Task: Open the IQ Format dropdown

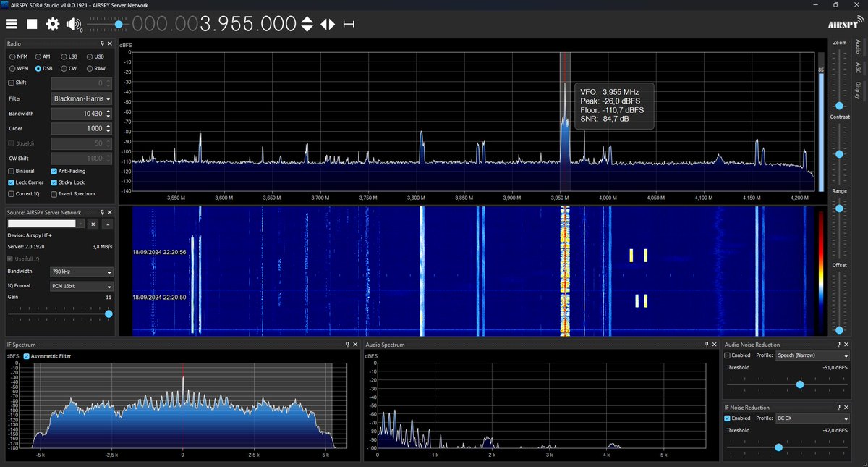Action: pos(81,285)
